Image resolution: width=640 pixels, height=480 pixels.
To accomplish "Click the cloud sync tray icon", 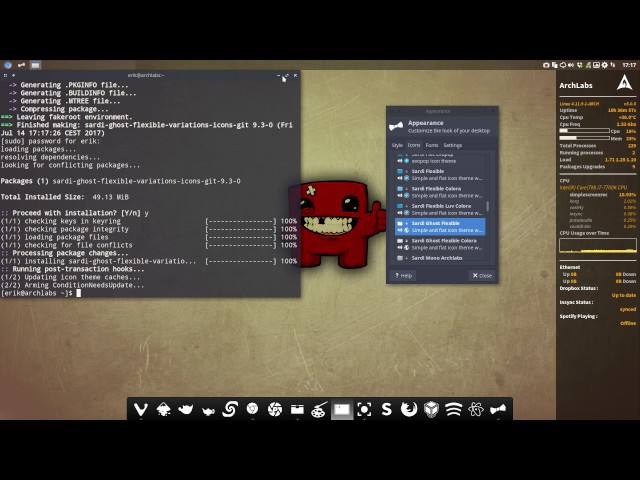I will pyautogui.click(x=563, y=65).
